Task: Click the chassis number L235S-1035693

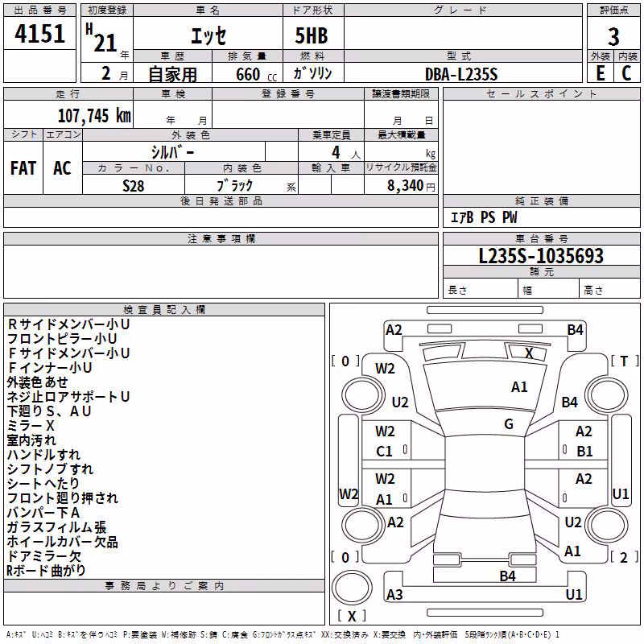Action: click(541, 256)
